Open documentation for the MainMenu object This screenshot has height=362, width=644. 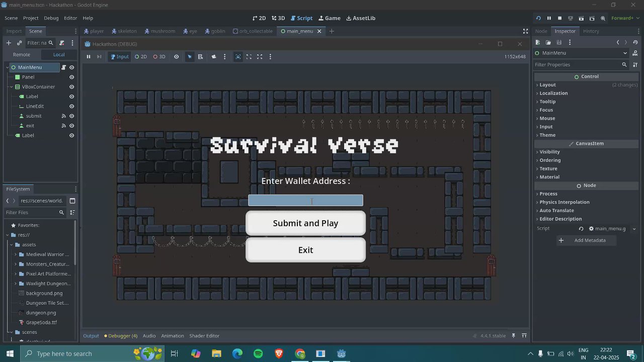tap(635, 53)
